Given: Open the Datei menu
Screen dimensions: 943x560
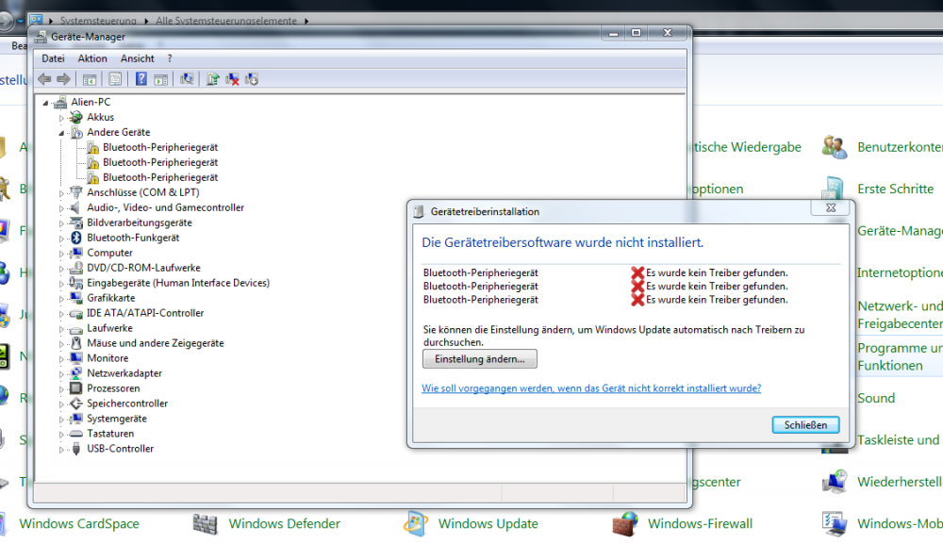Looking at the screenshot, I should click(x=53, y=58).
